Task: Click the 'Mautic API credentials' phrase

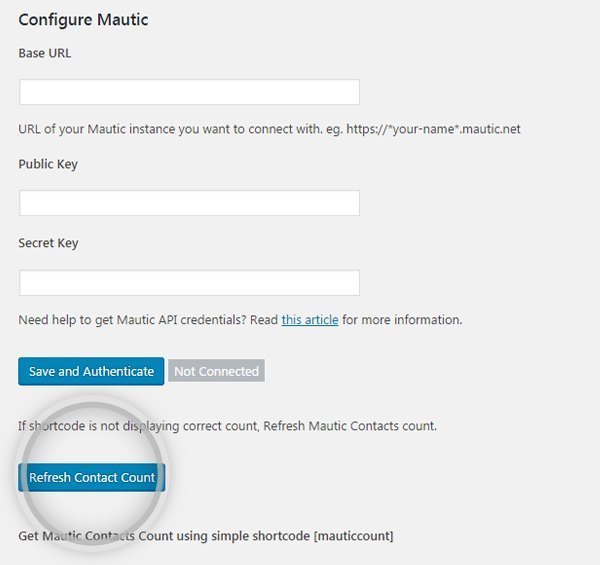Action: (179, 320)
